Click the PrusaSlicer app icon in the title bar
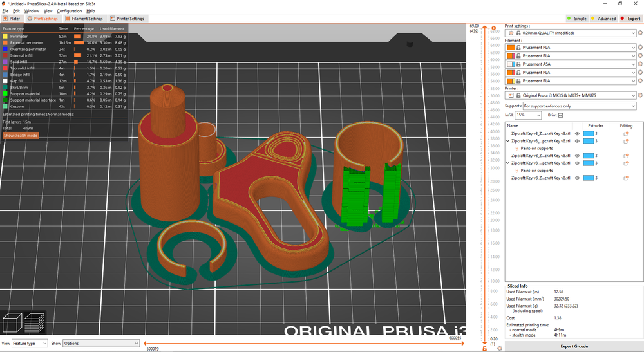The width and height of the screenshot is (644, 352). (x=4, y=3)
